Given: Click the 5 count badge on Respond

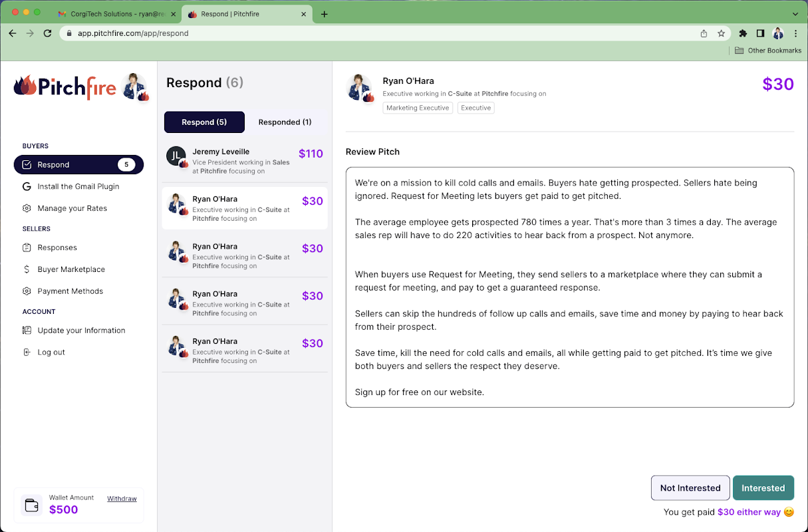Looking at the screenshot, I should tap(126, 165).
